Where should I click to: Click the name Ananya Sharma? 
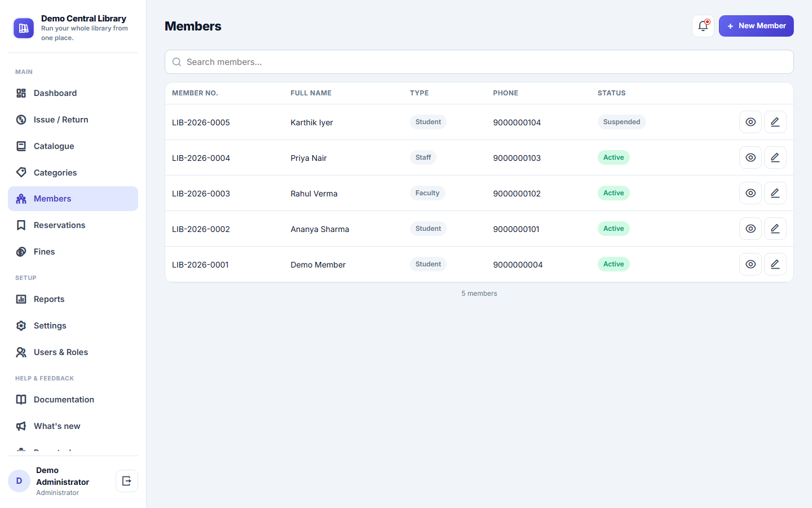320,229
